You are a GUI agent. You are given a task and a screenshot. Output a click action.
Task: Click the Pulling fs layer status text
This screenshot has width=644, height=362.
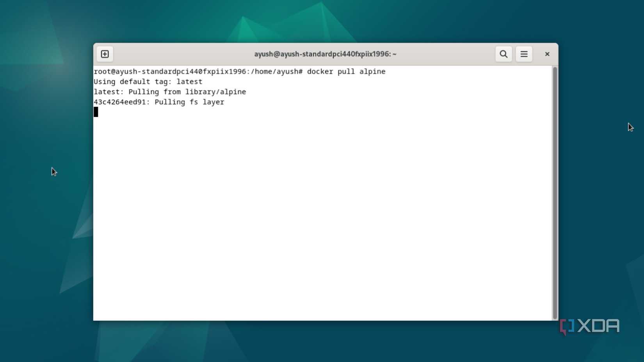(189, 102)
